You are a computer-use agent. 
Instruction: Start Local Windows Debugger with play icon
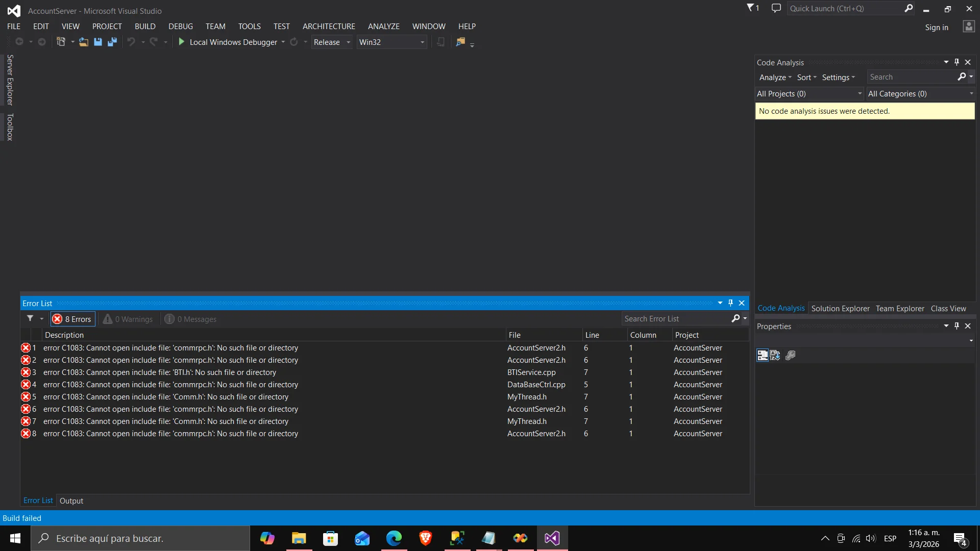181,42
